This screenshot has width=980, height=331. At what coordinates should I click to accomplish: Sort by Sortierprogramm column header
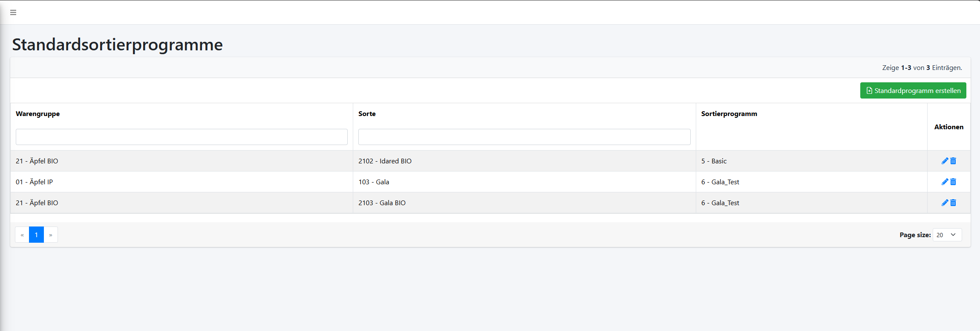point(729,114)
